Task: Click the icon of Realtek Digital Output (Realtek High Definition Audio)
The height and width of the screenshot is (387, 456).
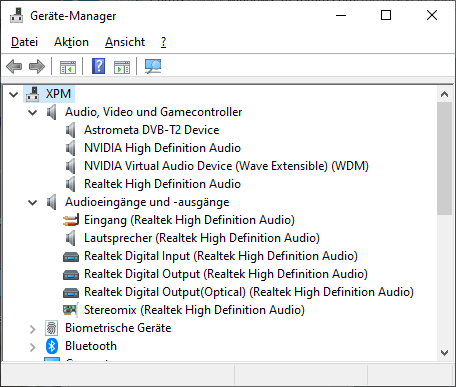Action: [x=71, y=275]
